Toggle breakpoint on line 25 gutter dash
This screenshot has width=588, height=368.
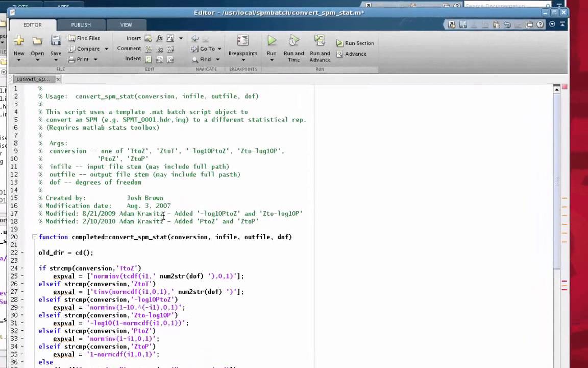tap(22, 276)
